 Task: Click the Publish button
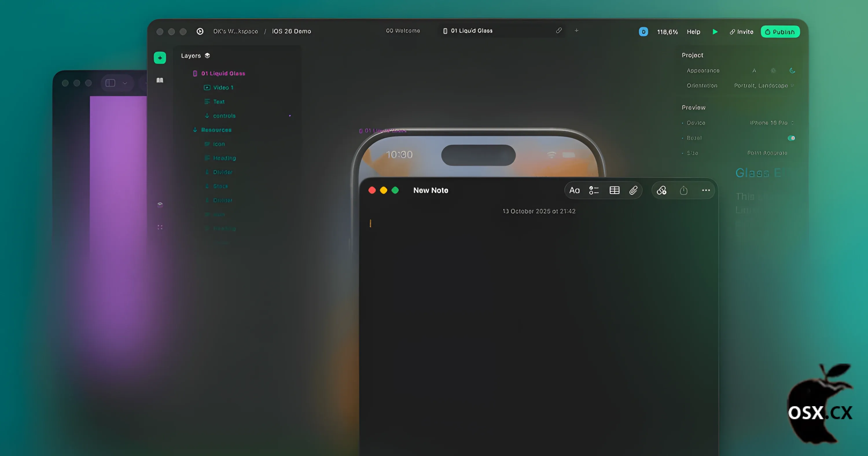pyautogui.click(x=780, y=32)
